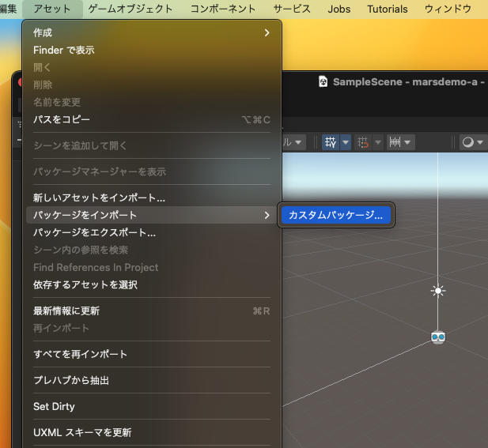This screenshot has width=488, height=448.
Task: Open the snap increment ruler dropdown
Action: coord(400,142)
